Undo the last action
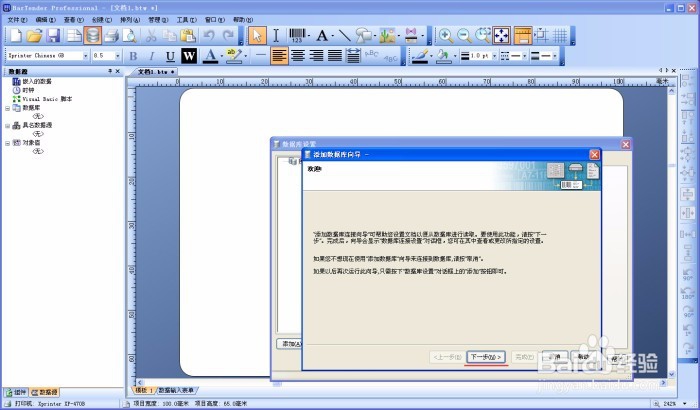 point(209,35)
